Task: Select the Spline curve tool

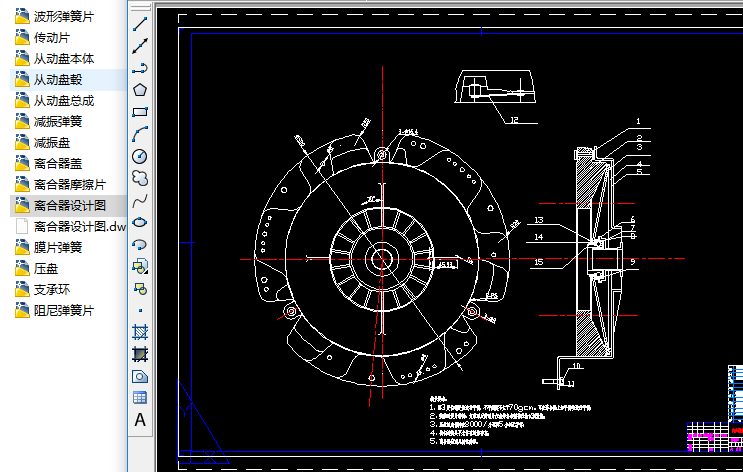Action: [x=140, y=200]
